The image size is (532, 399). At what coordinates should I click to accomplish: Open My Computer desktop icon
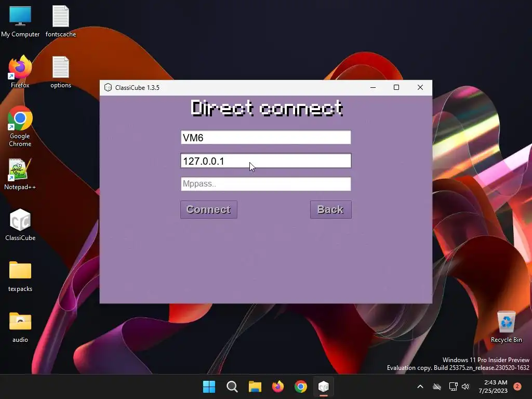[20, 22]
